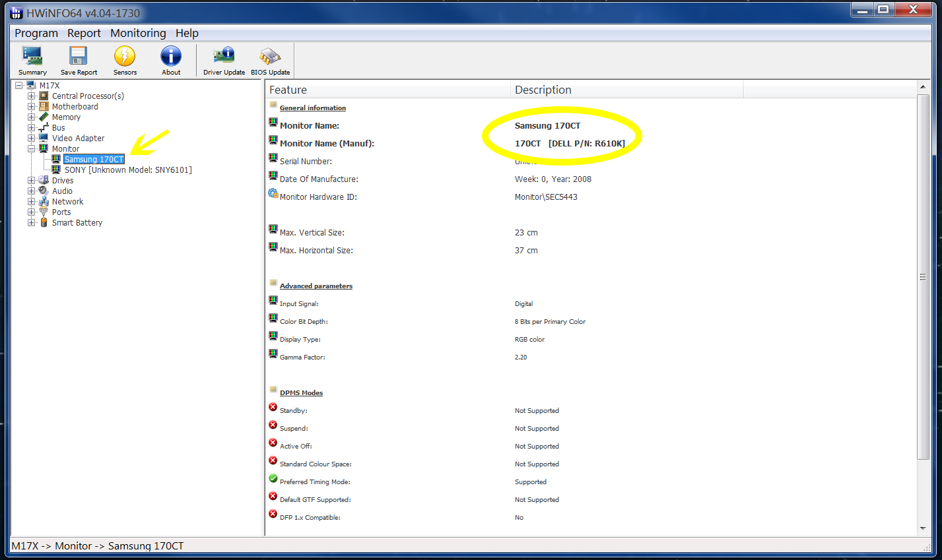Expand the Central Processor(s) node

click(31, 96)
